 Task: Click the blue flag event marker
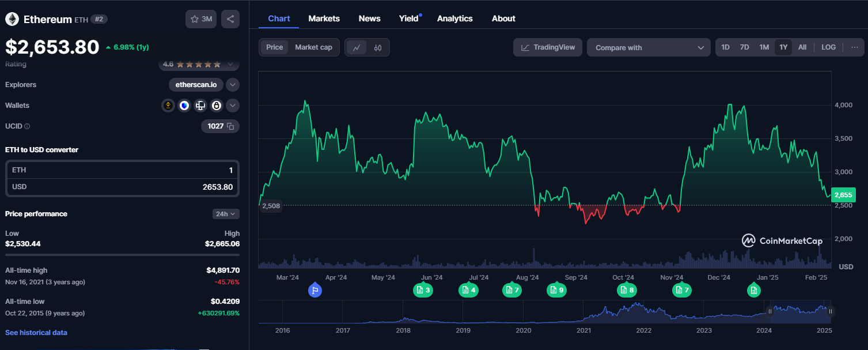click(314, 290)
